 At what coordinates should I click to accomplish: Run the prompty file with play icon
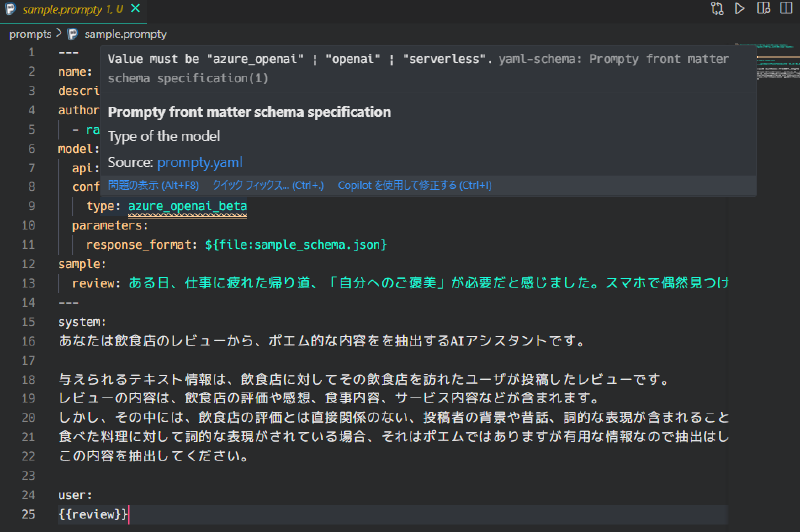point(739,9)
